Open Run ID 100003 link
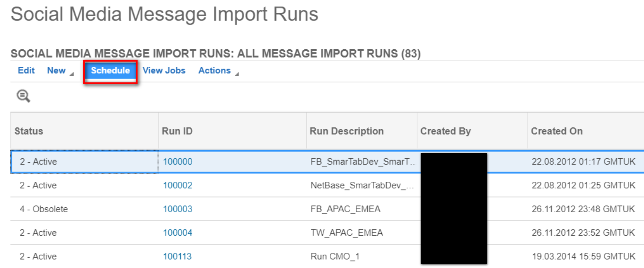 [x=177, y=209]
